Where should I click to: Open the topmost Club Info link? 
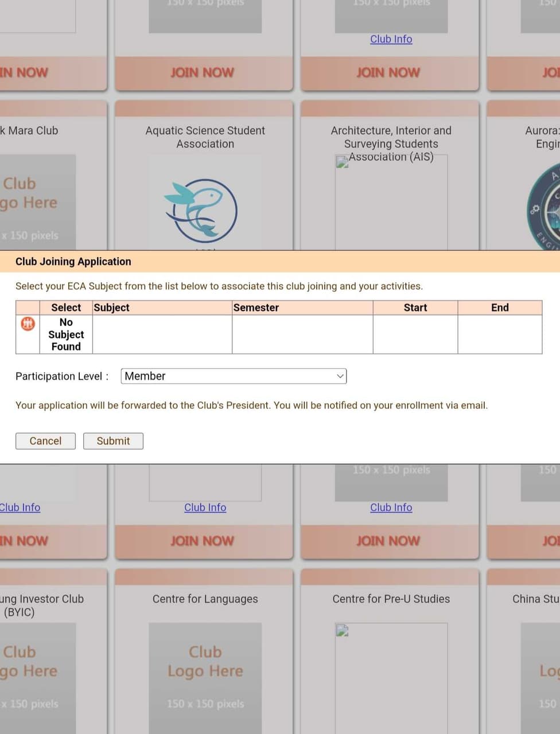391,39
